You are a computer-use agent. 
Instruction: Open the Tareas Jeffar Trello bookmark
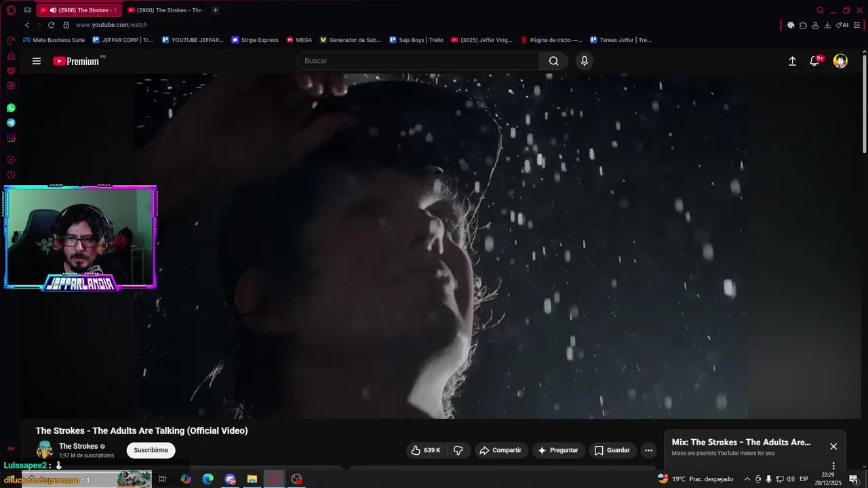621,40
